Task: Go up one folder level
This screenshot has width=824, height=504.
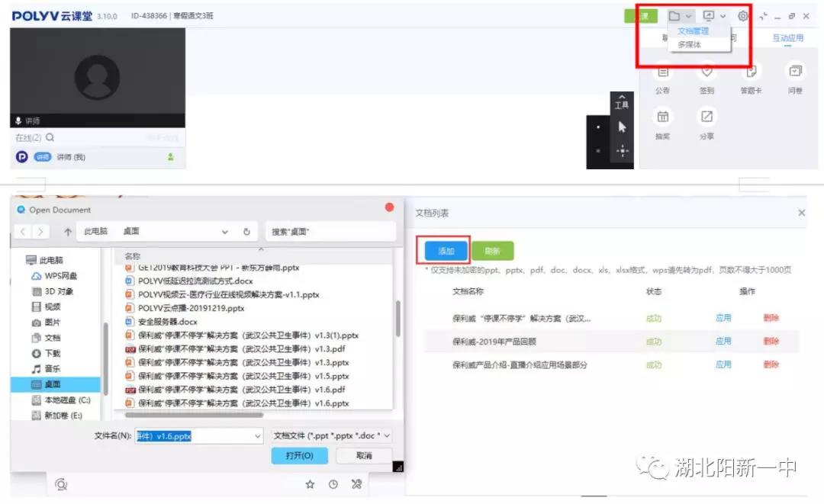Action: 68,232
